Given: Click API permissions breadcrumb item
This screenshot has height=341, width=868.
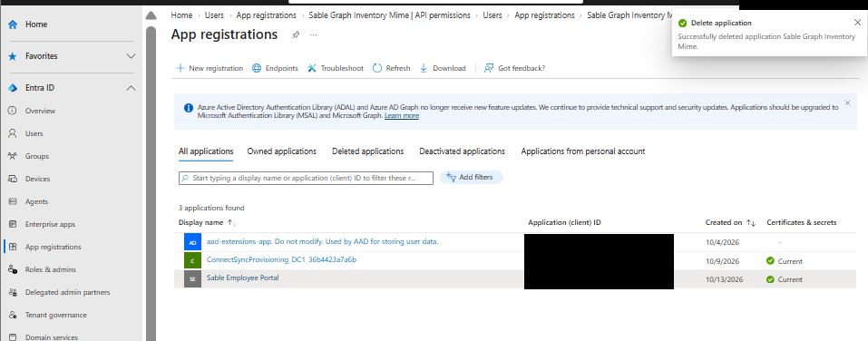Looking at the screenshot, I should click(x=390, y=15).
